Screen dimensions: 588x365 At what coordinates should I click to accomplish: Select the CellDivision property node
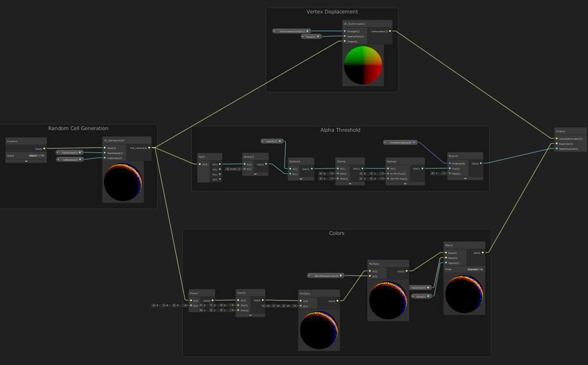[x=70, y=159]
